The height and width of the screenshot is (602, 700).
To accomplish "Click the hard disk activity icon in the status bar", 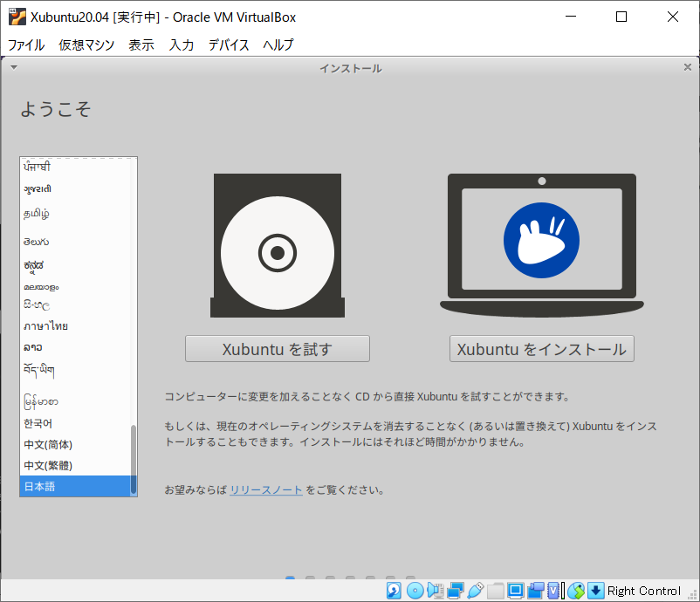I will point(391,591).
